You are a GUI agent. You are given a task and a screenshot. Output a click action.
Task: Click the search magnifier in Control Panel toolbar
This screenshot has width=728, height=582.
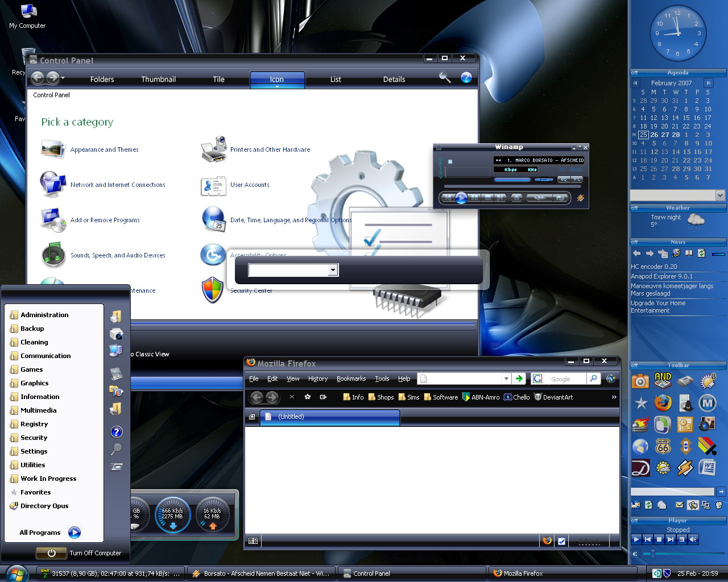(x=445, y=78)
